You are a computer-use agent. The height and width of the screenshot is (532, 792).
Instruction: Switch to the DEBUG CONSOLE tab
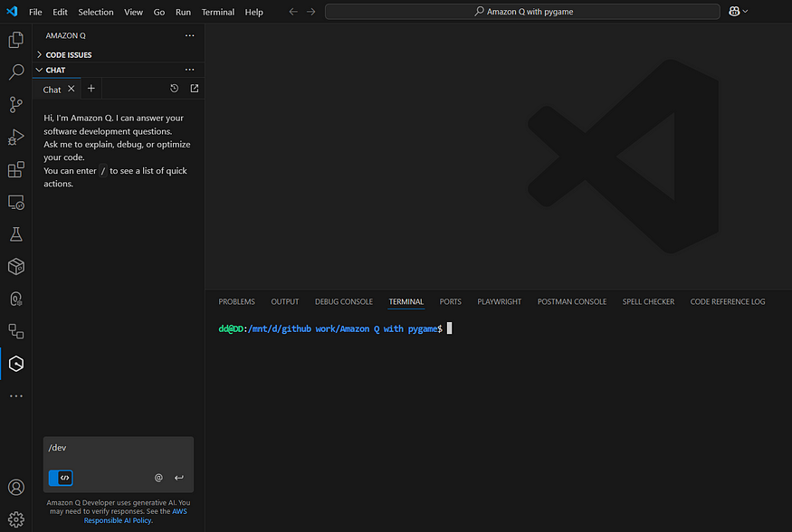(x=343, y=301)
